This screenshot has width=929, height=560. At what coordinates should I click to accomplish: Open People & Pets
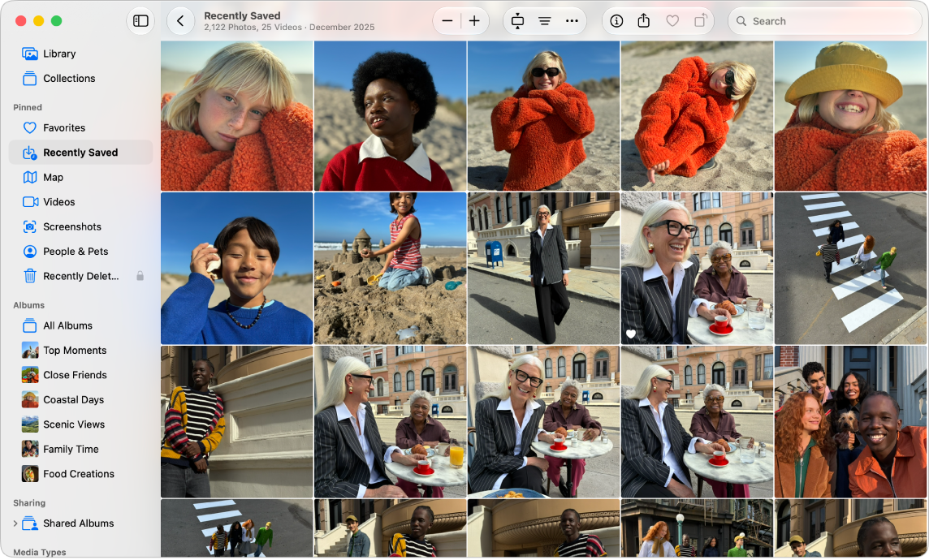click(x=80, y=252)
